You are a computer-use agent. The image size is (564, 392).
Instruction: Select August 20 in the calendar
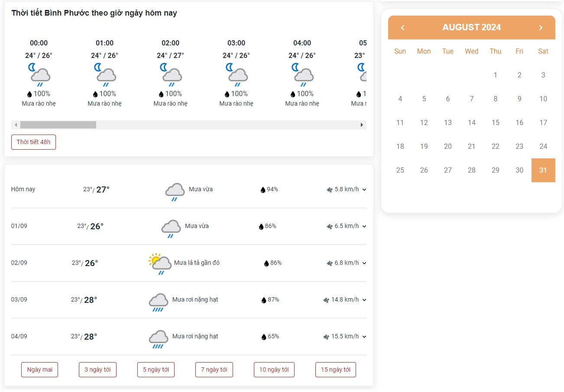click(x=448, y=146)
